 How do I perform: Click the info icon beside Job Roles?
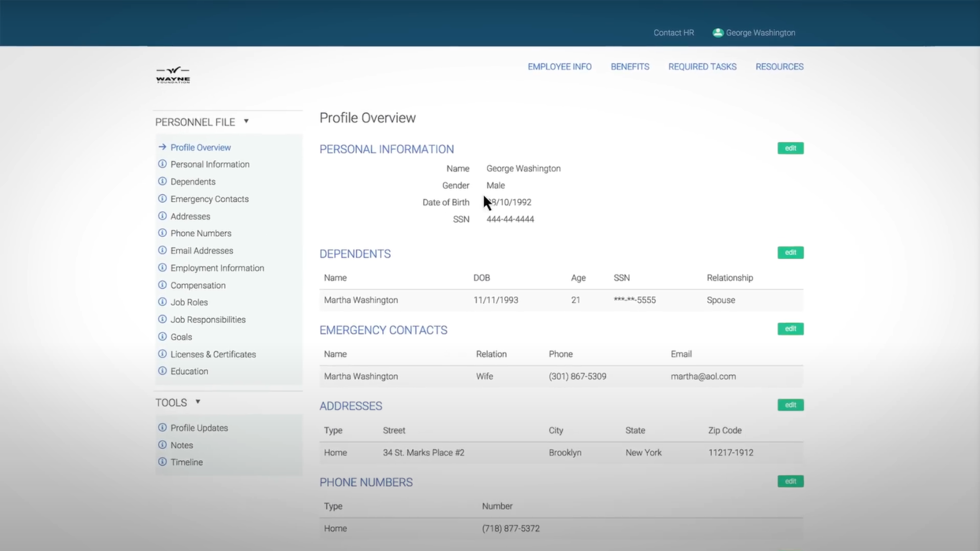tap(162, 302)
